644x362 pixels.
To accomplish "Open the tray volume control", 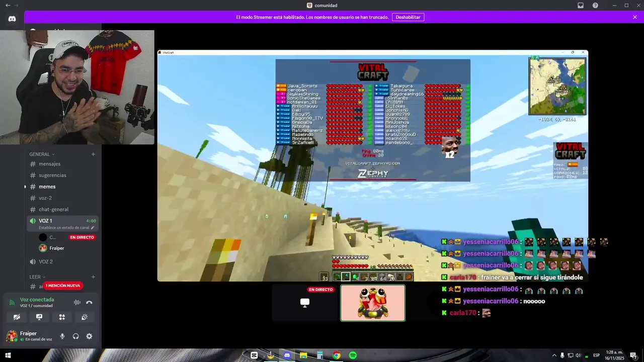I will (578, 355).
